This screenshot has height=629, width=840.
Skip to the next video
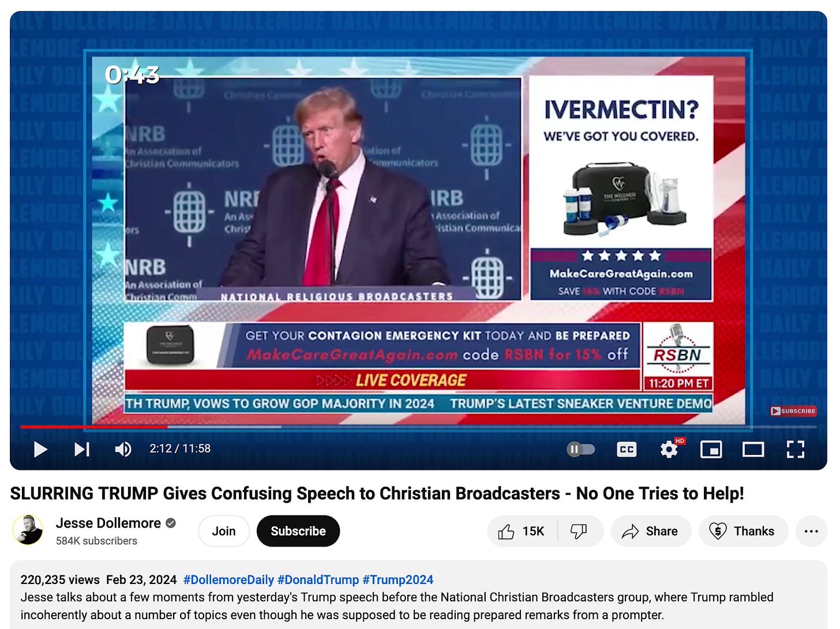[x=82, y=449]
